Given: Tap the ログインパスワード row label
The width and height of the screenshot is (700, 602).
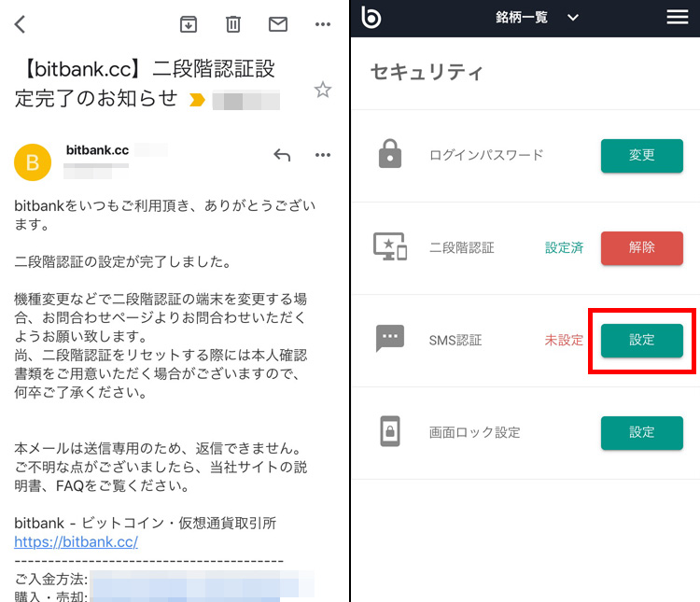Looking at the screenshot, I should pyautogui.click(x=486, y=155).
